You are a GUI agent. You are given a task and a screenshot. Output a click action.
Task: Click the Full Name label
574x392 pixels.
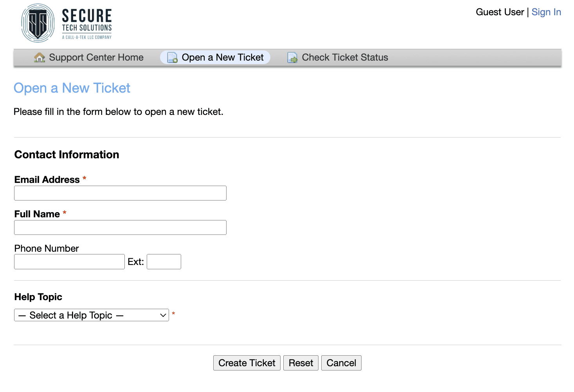point(37,214)
